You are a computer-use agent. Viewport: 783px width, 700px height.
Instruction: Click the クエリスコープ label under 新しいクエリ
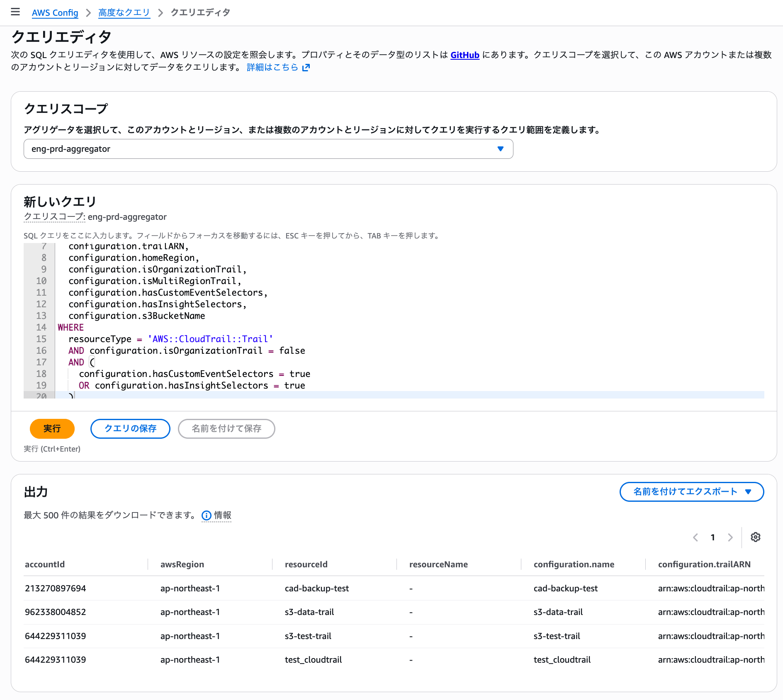click(54, 216)
